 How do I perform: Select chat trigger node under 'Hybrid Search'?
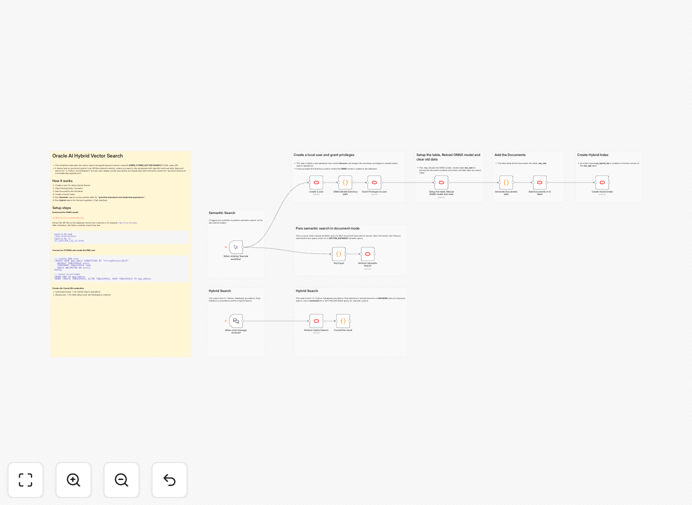(x=236, y=321)
